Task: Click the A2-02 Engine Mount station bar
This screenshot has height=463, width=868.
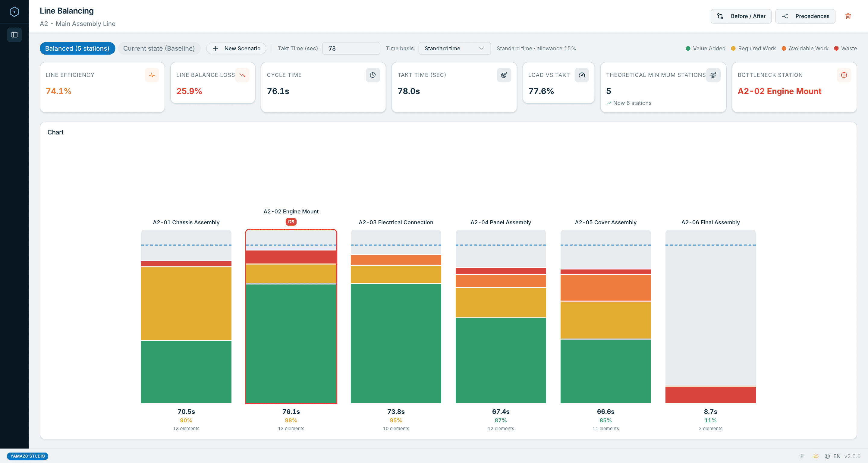Action: [291, 317]
